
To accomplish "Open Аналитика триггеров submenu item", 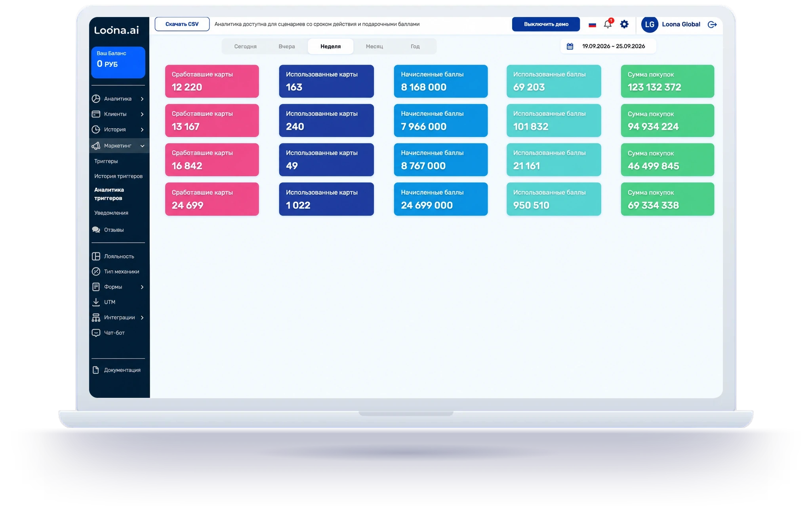I will [109, 194].
